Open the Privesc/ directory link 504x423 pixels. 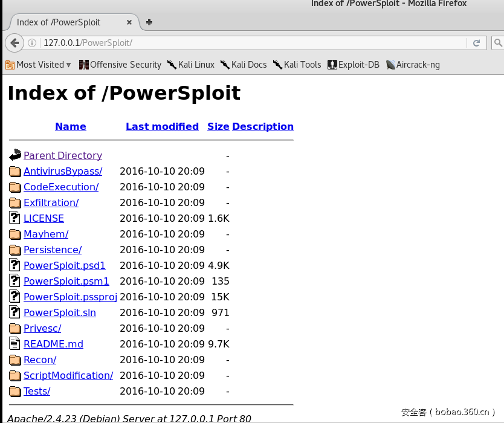42,328
